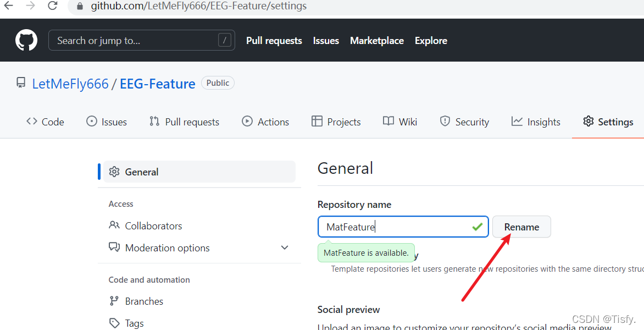Open the Insights tab
This screenshot has height=330, width=644.
click(x=536, y=122)
